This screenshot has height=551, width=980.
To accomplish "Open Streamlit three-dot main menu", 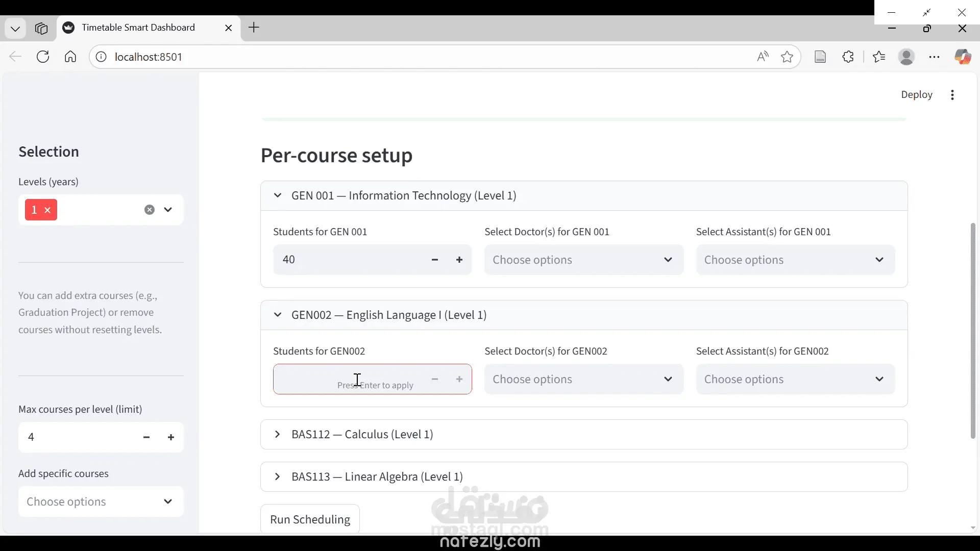I will point(952,95).
